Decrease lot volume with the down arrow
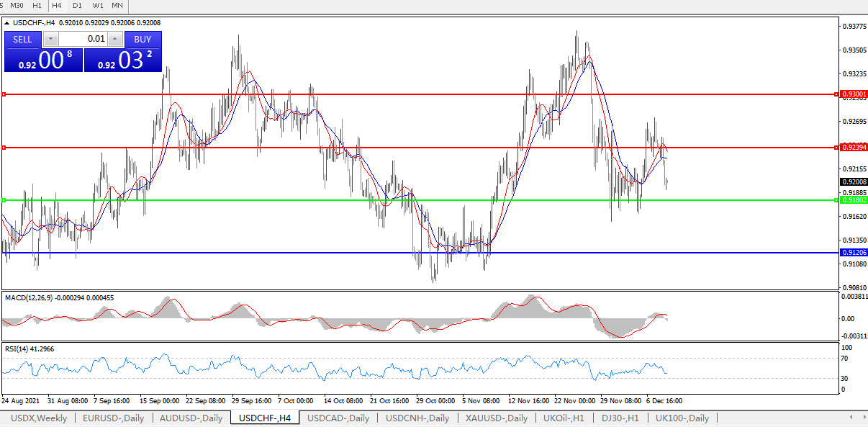This screenshot has width=868, height=427. (x=50, y=40)
